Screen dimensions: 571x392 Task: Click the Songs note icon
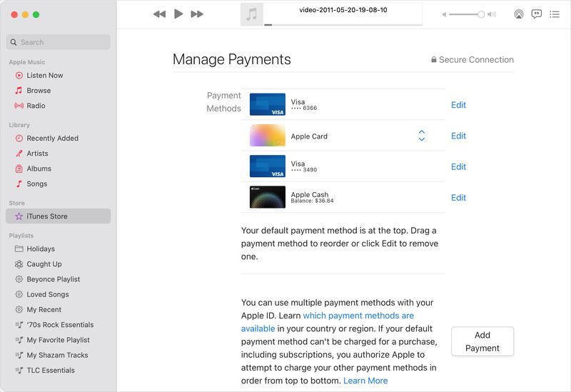click(x=19, y=184)
